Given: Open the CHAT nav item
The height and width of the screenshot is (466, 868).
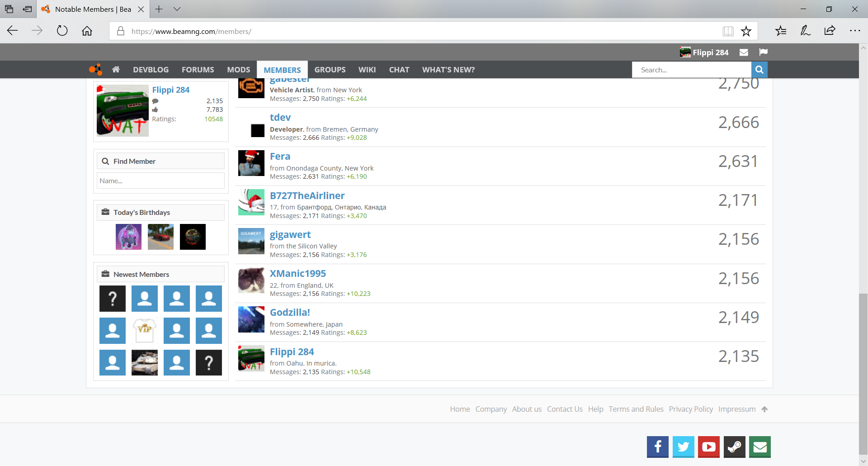Looking at the screenshot, I should click(x=399, y=70).
